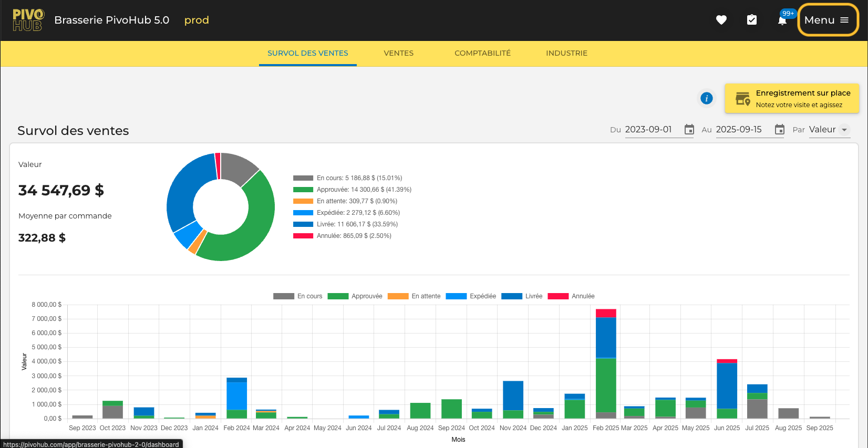Click the total value 34 547,69 $

[x=61, y=190]
